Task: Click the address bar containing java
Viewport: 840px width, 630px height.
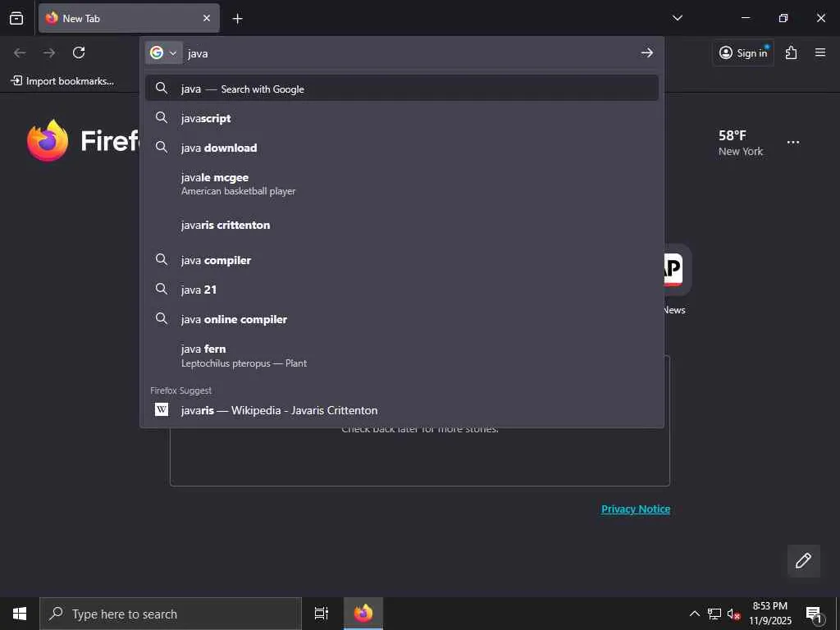Action: tap(410, 53)
